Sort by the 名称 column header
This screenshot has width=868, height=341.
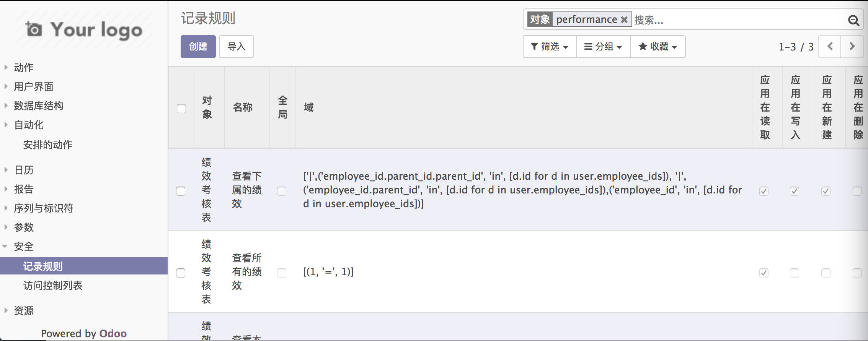click(x=243, y=107)
